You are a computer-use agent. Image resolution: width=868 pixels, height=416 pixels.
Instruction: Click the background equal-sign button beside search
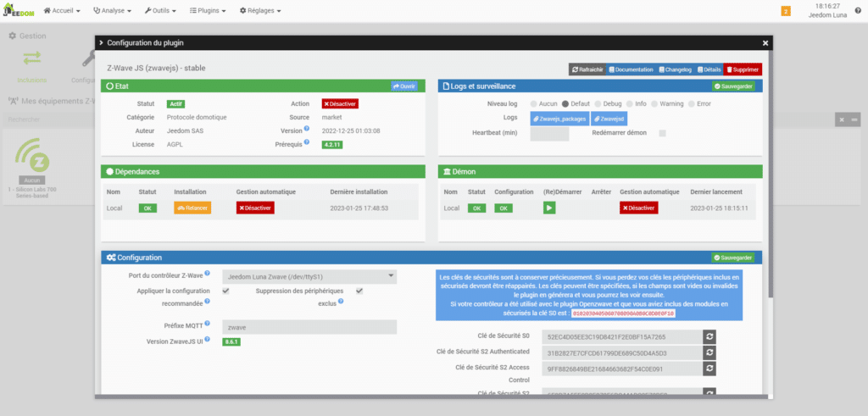pyautogui.click(x=855, y=119)
